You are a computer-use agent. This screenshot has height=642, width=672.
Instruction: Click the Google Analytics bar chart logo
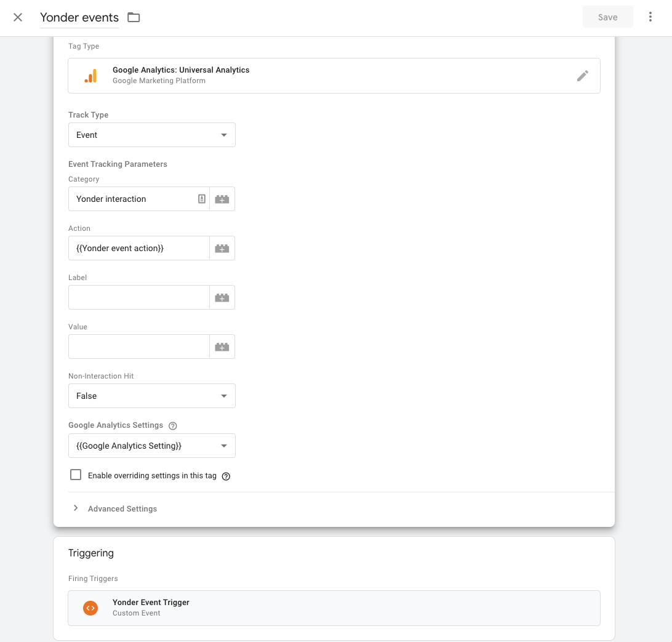tap(91, 76)
